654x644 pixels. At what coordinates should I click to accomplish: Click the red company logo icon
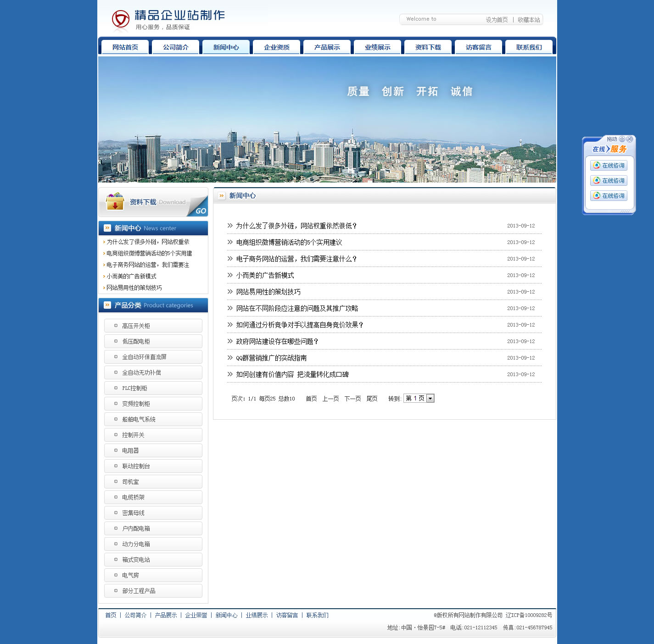[121, 20]
